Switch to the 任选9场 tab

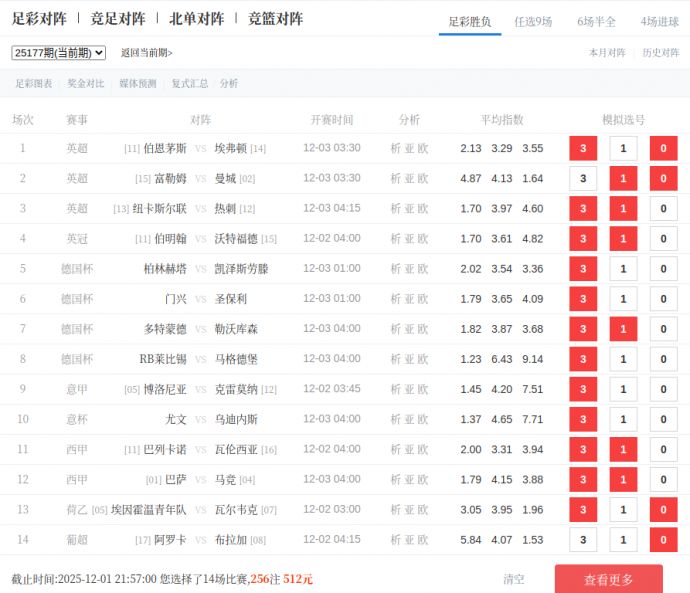pyautogui.click(x=532, y=21)
